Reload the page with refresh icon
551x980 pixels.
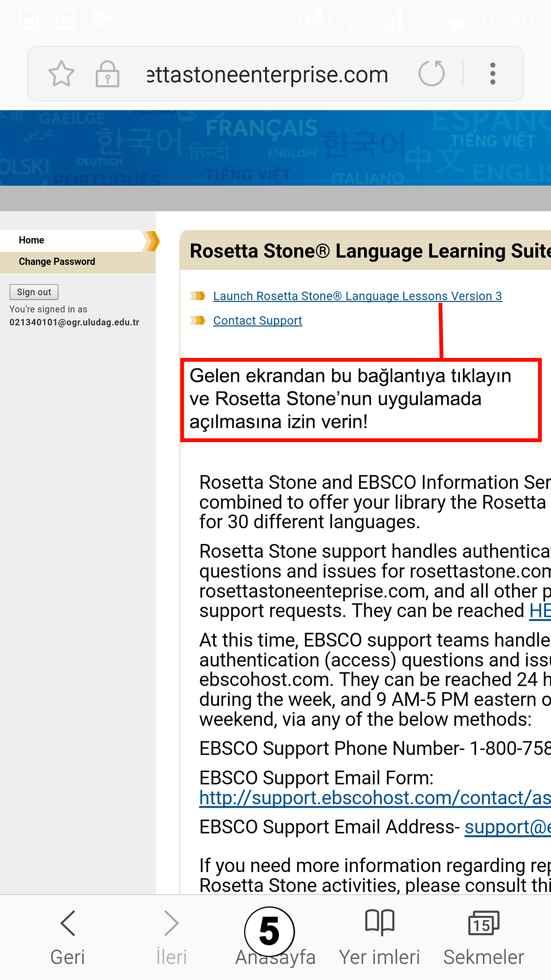tap(432, 73)
